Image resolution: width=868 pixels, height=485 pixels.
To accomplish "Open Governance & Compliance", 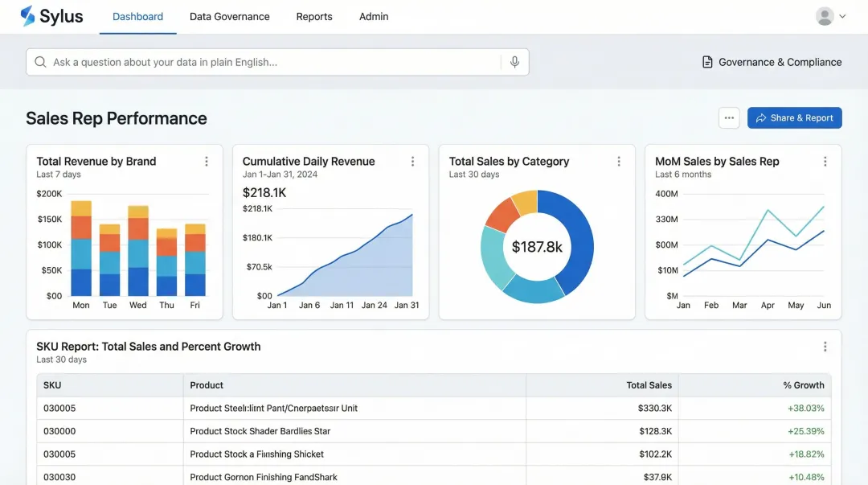I will [x=776, y=61].
